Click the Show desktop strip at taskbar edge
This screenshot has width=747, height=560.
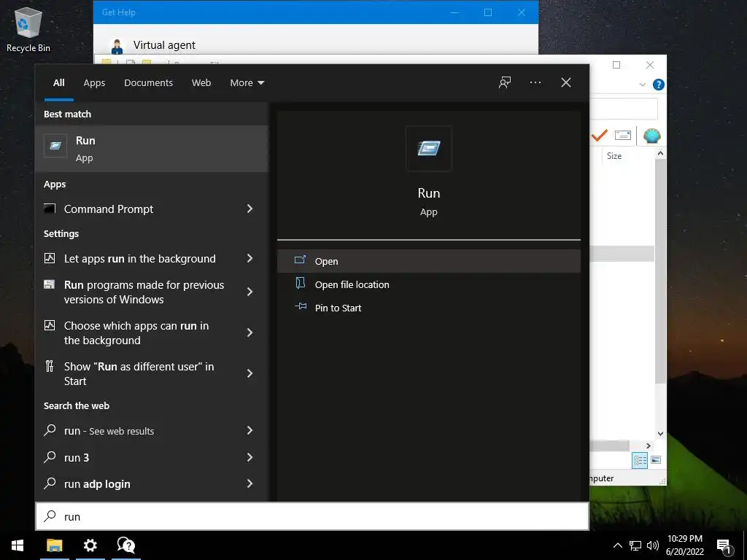pos(745,545)
